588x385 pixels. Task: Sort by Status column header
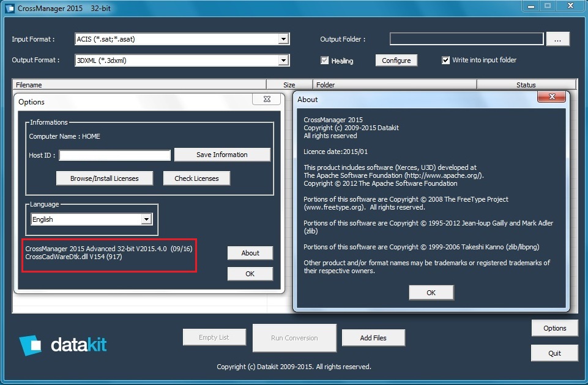pos(526,85)
